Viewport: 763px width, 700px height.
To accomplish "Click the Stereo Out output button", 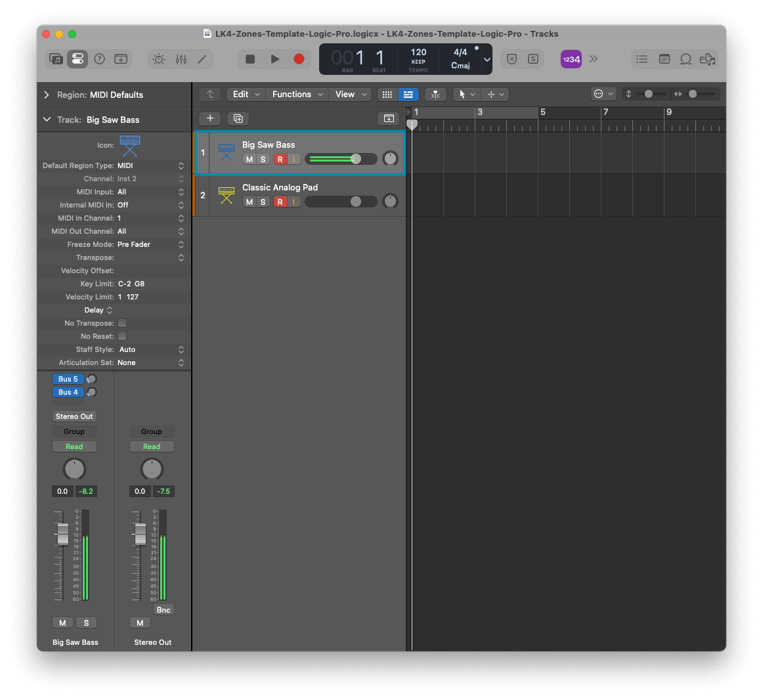I will (74, 416).
